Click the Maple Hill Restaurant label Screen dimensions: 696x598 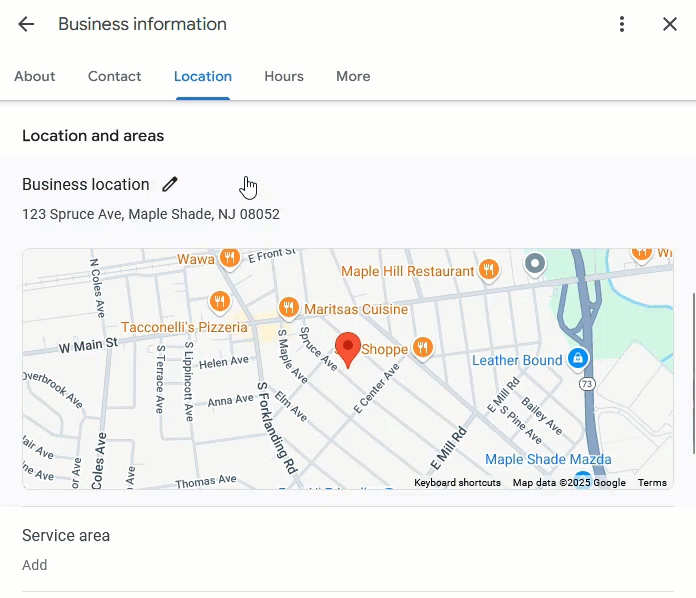click(x=407, y=271)
